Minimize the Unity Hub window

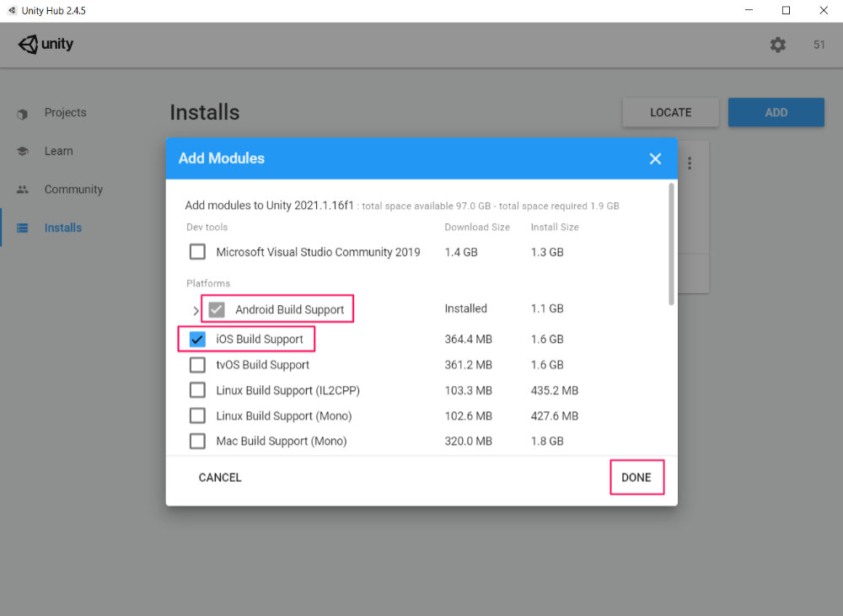749,10
